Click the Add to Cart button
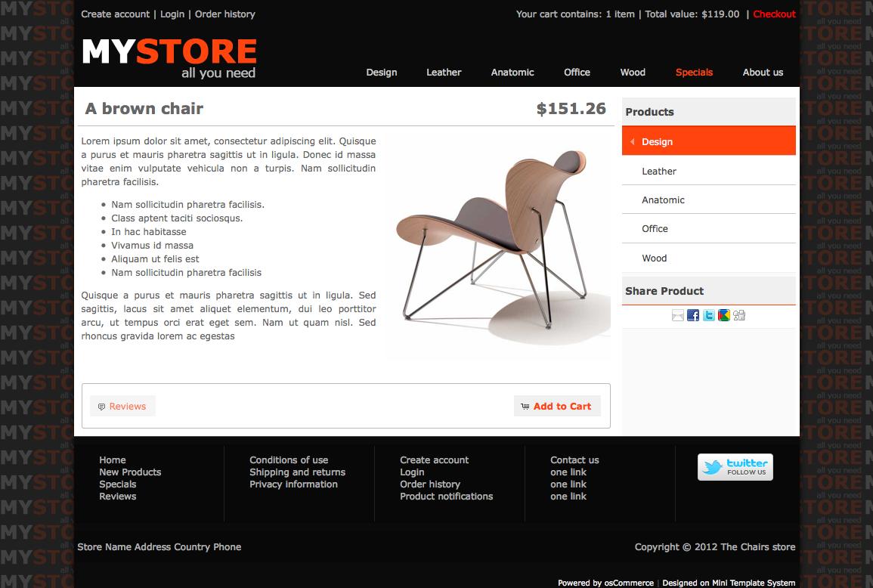Screen dimensions: 873x588 (x=557, y=407)
